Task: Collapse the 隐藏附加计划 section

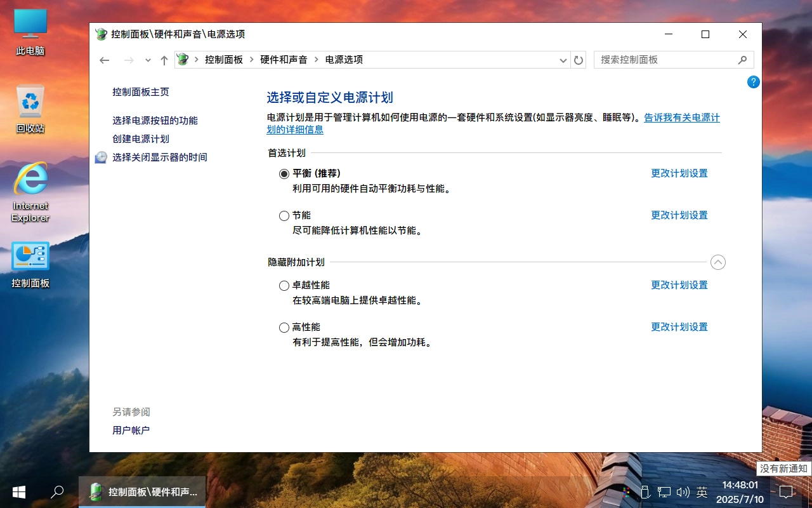Action: [717, 262]
